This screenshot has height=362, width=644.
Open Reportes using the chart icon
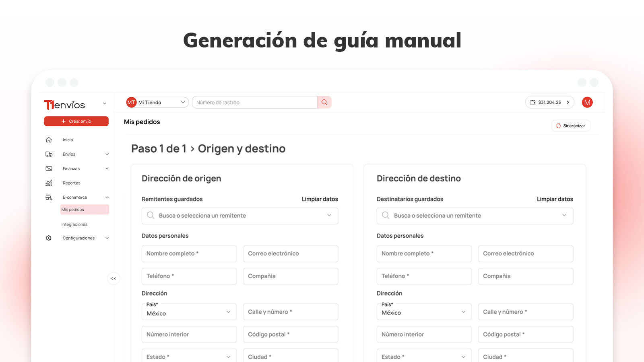49,183
